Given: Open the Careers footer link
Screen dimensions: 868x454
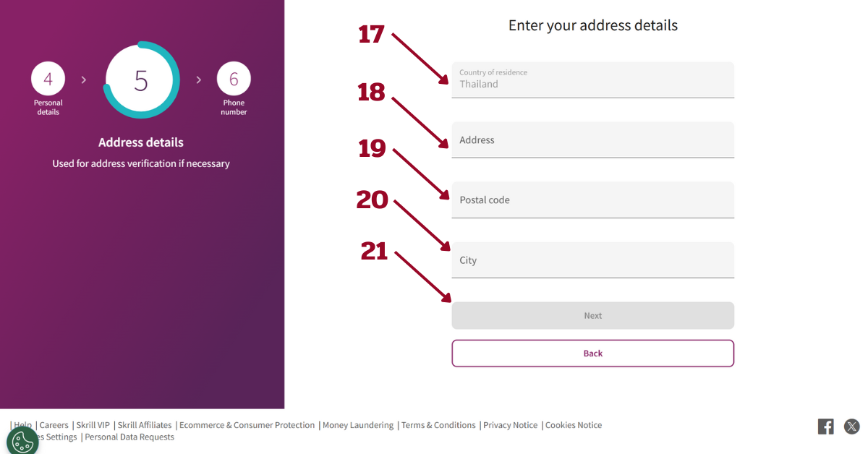Looking at the screenshot, I should (54, 425).
